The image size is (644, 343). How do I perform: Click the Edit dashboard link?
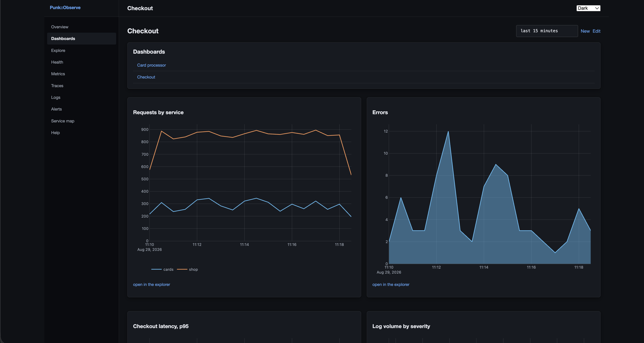pyautogui.click(x=596, y=31)
